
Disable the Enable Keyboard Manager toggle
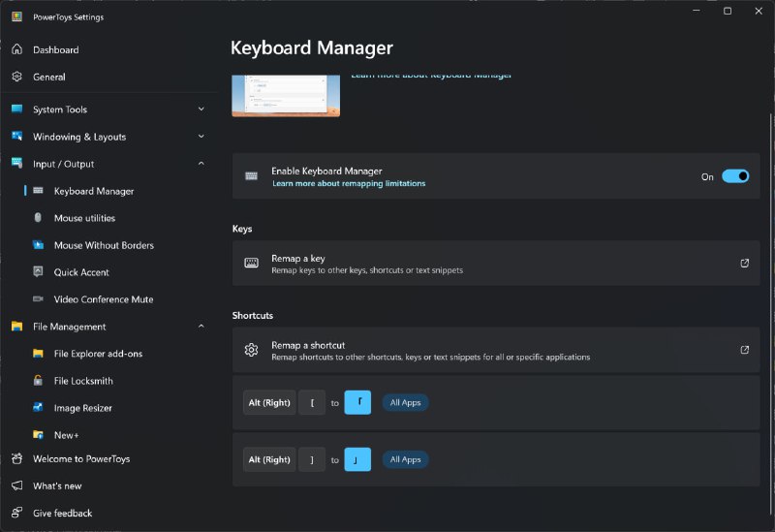tap(735, 176)
